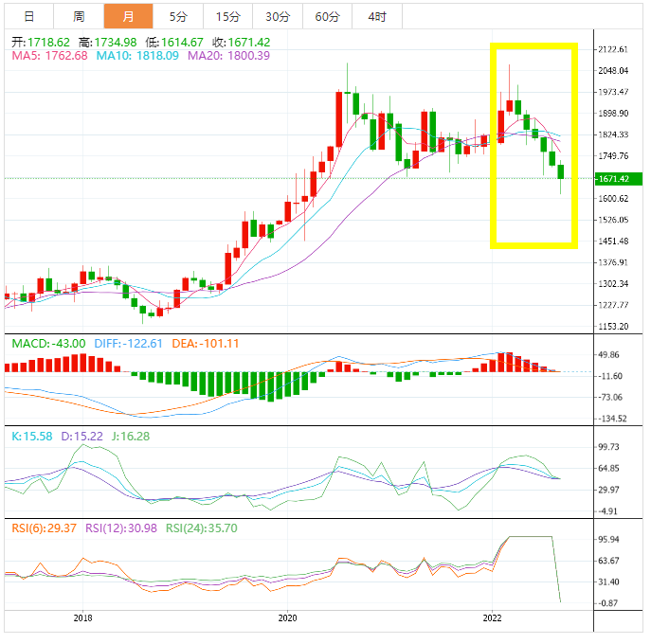Switch to the 日 (daily) chart tab

[28, 17]
